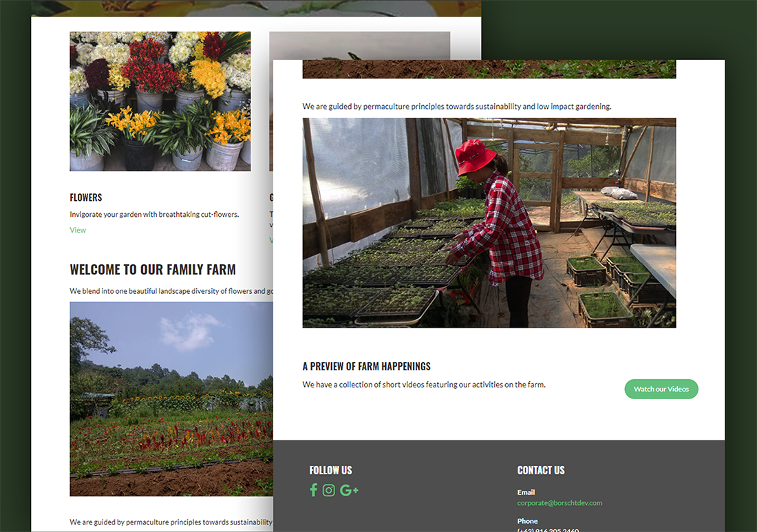Open the Google Plus icon in footer
The image size is (757, 532).
349,491
